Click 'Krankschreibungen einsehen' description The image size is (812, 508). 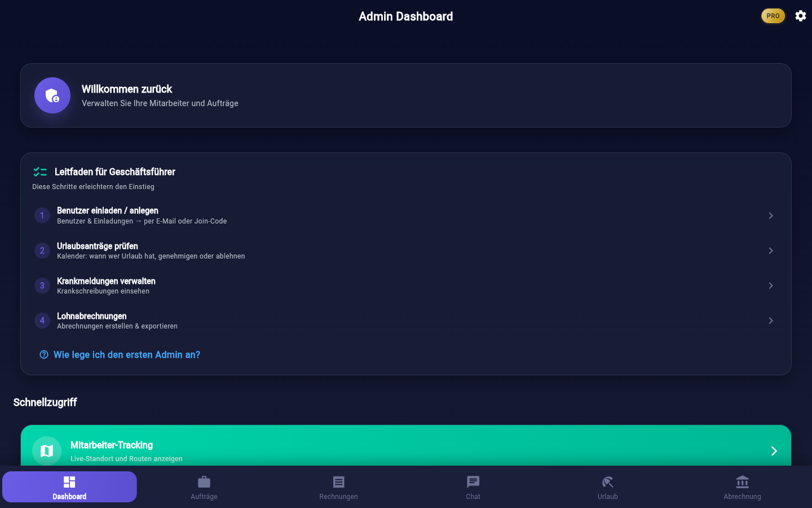tap(103, 291)
